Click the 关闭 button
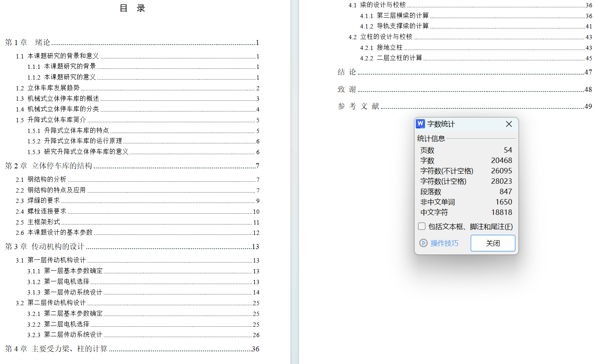The image size is (596, 364). pyautogui.click(x=493, y=243)
